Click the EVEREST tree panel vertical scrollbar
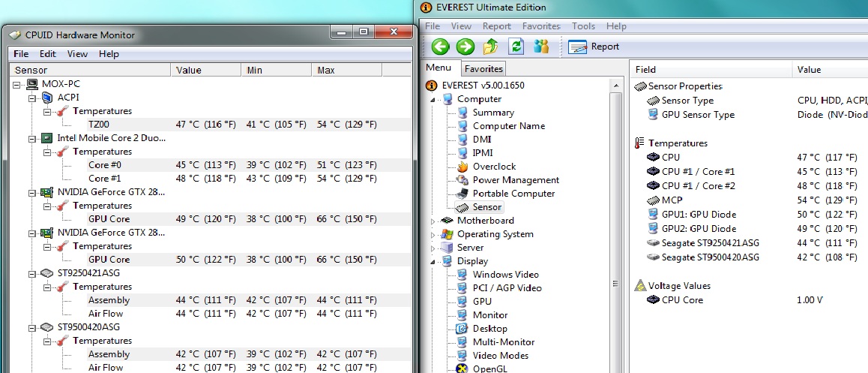 click(x=615, y=226)
